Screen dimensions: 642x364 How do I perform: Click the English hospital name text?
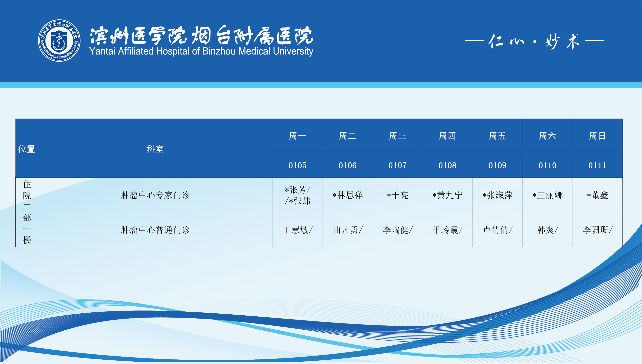201,51
